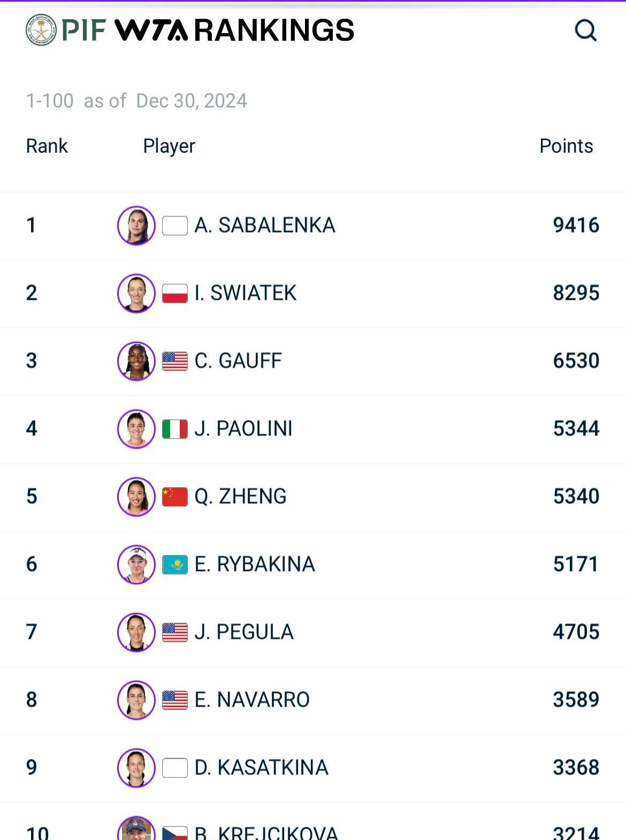Click the Player column header
626x840 pixels.
(169, 146)
